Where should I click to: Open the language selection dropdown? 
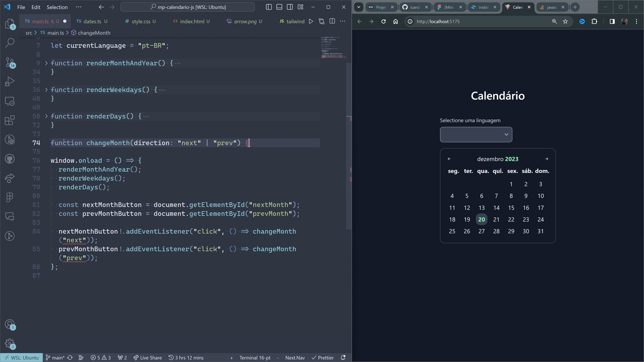coord(476,134)
